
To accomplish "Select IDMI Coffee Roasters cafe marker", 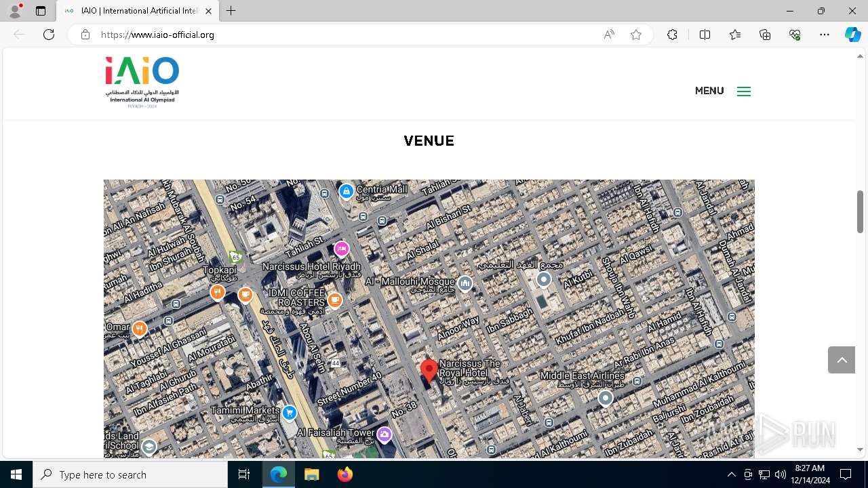I will 334,300.
